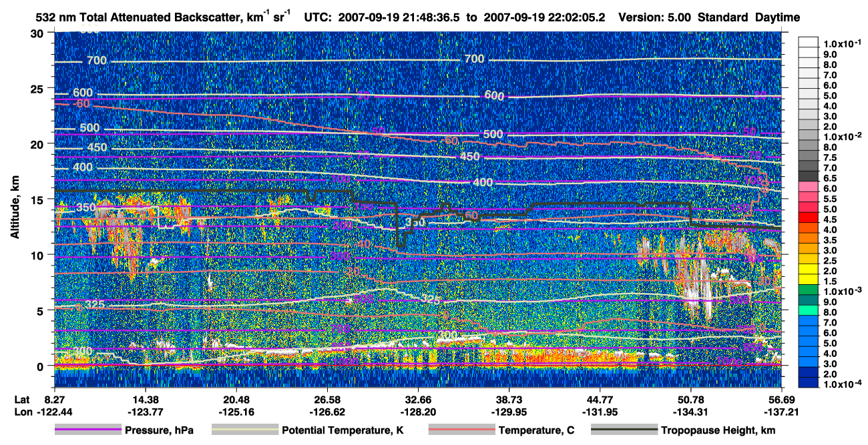
Task: Click the 'Standard' word in the title
Action: (x=722, y=18)
